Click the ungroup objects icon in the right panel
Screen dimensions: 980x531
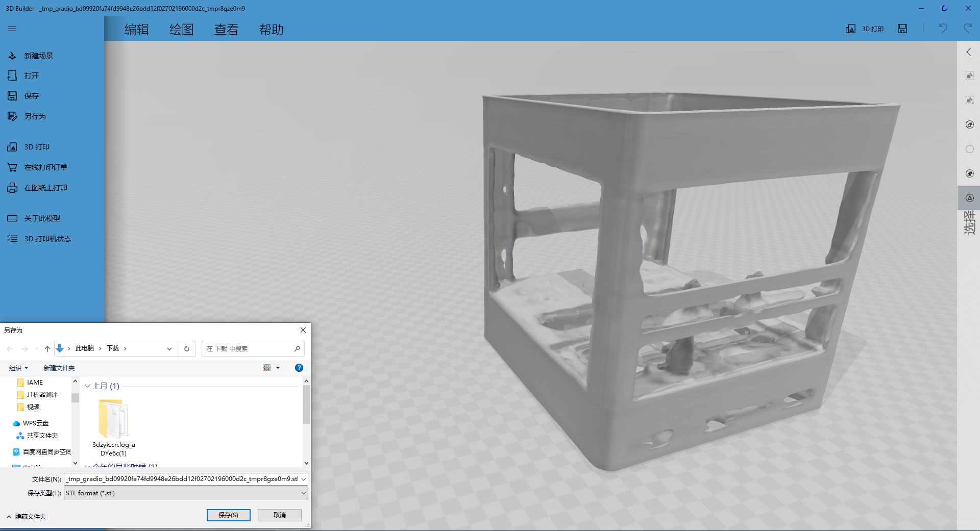coord(969,100)
